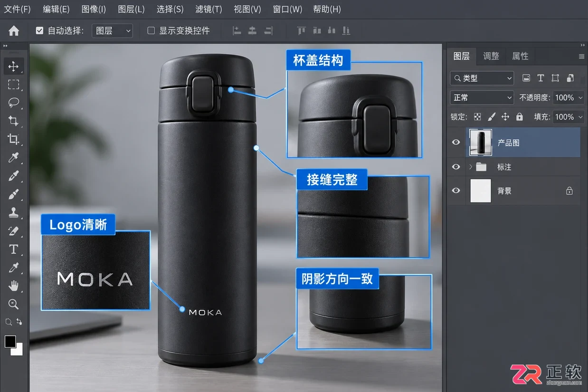Viewport: 588px width, 392px height.
Task: Open the 窗口(W) menu
Action: click(x=288, y=9)
